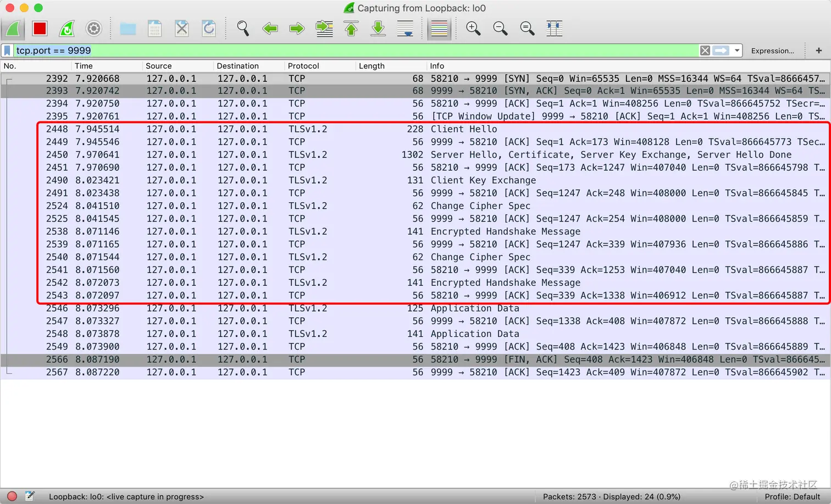Go forward in packet history

click(x=297, y=29)
